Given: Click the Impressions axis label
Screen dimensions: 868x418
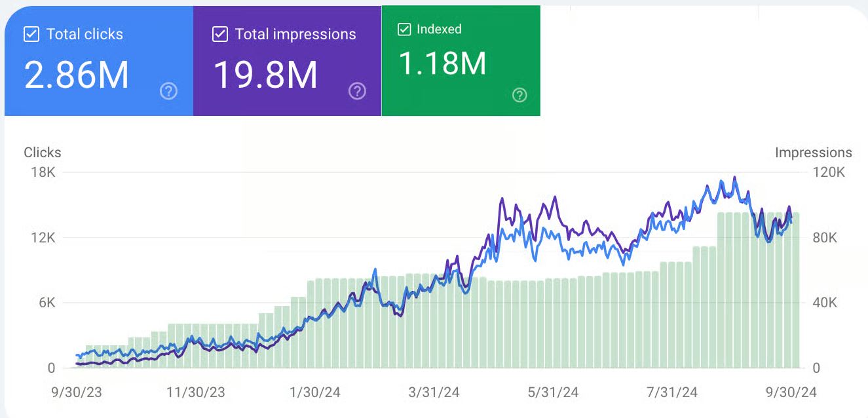Looking at the screenshot, I should (x=814, y=152).
